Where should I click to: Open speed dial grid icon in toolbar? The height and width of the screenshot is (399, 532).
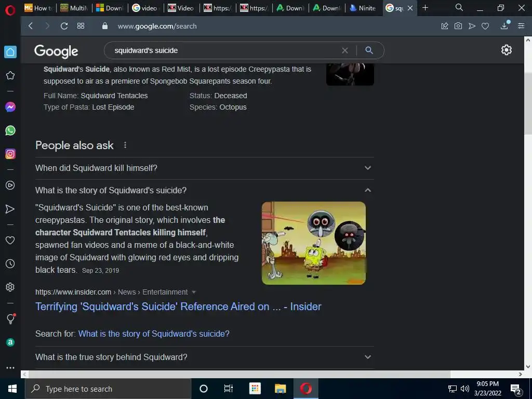coord(81,26)
